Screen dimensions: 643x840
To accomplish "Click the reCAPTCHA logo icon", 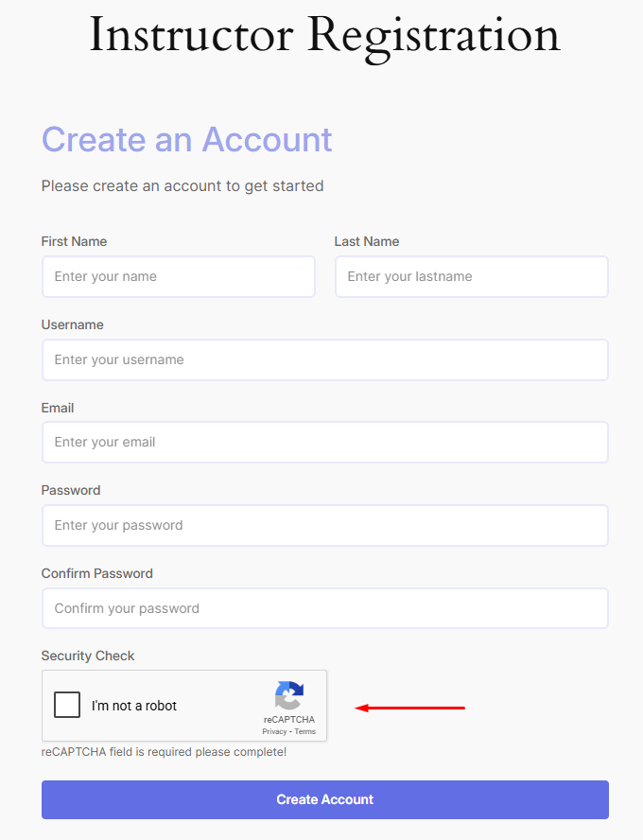I will coord(289,696).
